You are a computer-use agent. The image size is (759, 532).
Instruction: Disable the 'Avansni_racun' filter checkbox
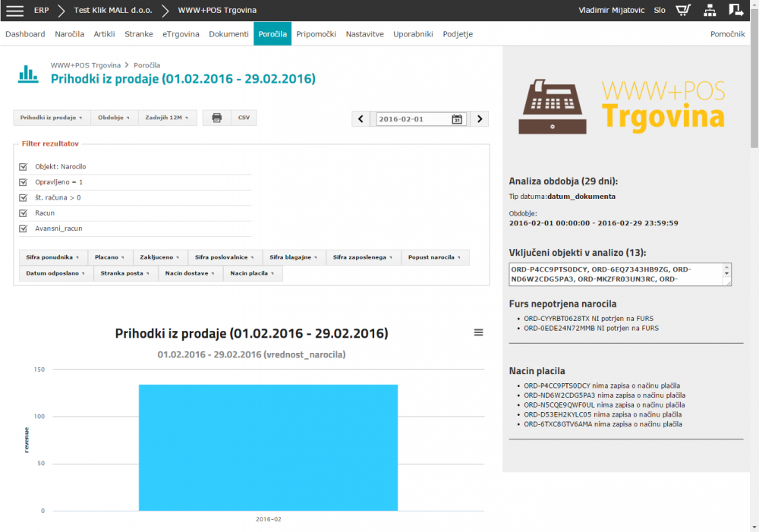24,228
